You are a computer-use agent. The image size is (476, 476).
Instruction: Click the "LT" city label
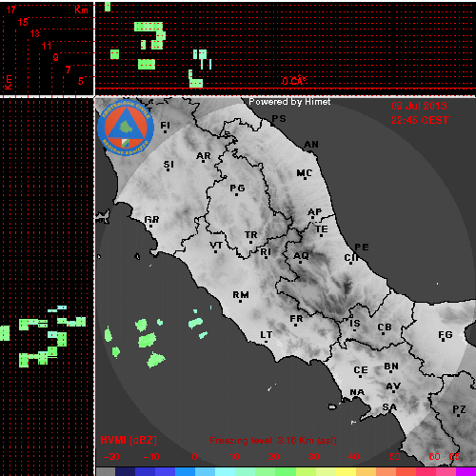267,335
